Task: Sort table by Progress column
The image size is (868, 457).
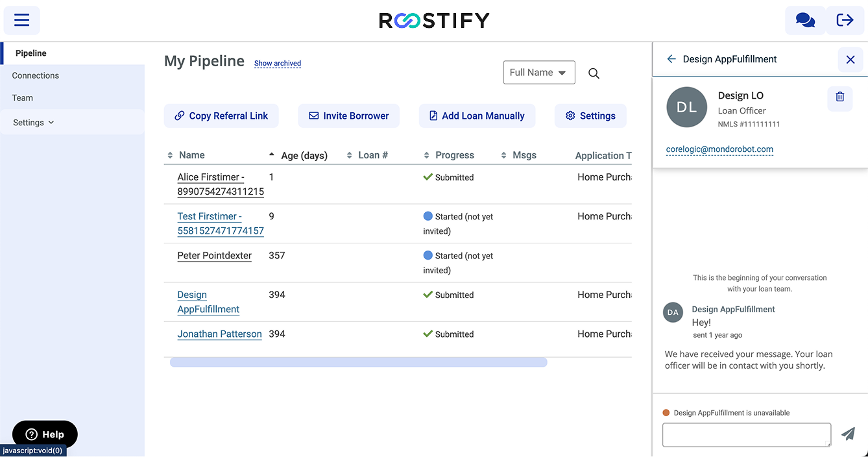Action: click(449, 155)
